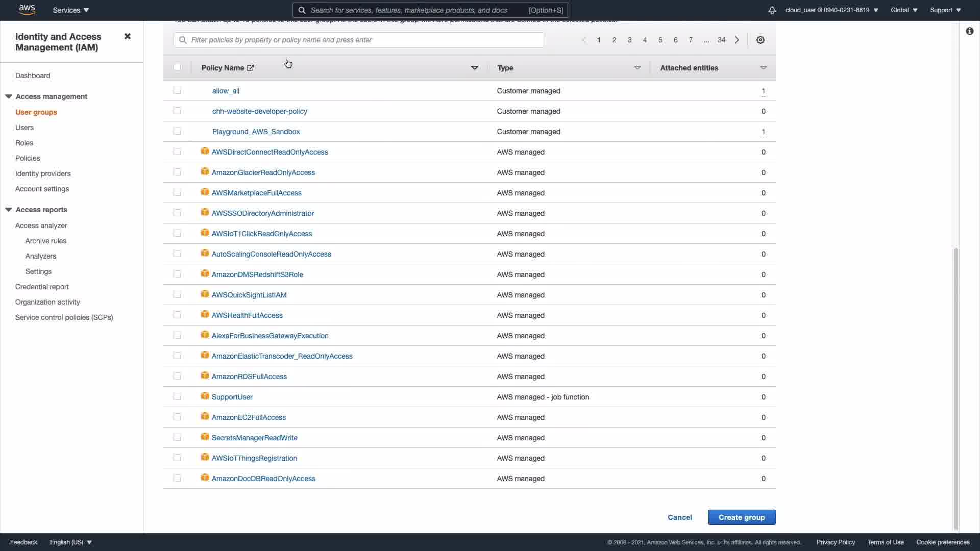The image size is (980, 551).
Task: Tick the AmazonRDSFullAccess checkbox
Action: tap(177, 376)
